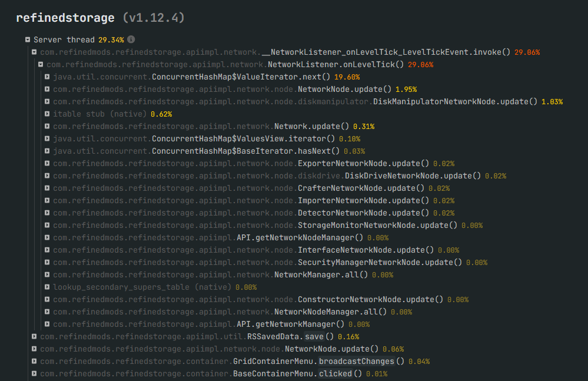Expand ImporterNetworkNode.update() row
Image resolution: width=588 pixels, height=381 pixels.
47,201
